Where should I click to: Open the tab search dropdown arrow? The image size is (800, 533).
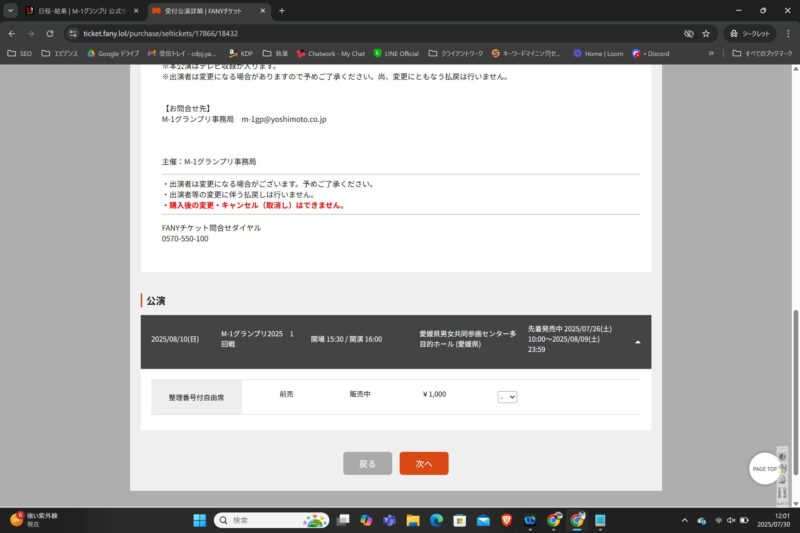(10, 11)
